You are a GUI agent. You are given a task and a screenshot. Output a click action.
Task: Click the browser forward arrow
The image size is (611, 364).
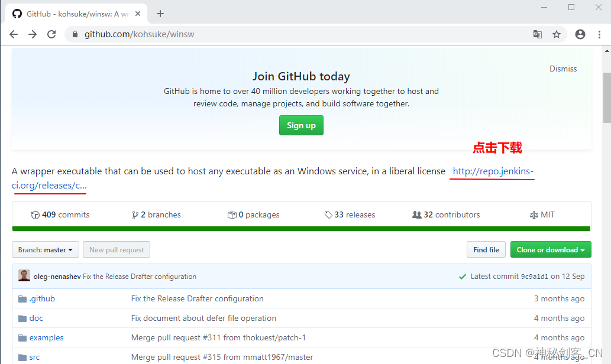tap(33, 34)
